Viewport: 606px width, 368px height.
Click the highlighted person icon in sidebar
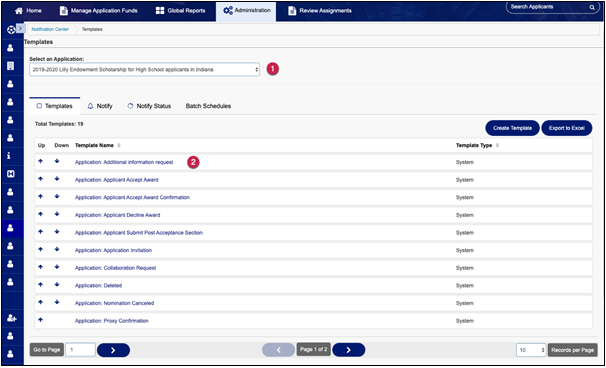10,228
